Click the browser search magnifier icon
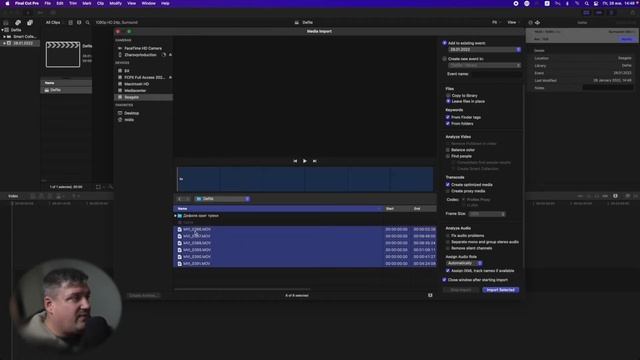 88,22
